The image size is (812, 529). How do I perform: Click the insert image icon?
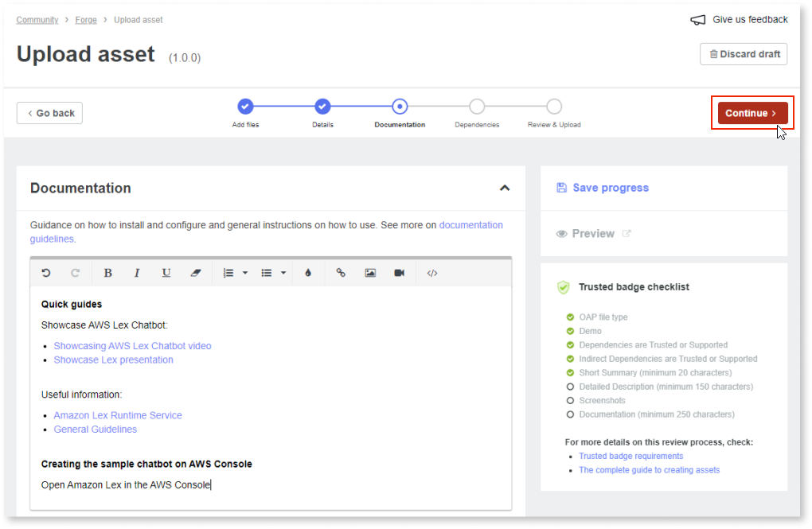click(369, 273)
